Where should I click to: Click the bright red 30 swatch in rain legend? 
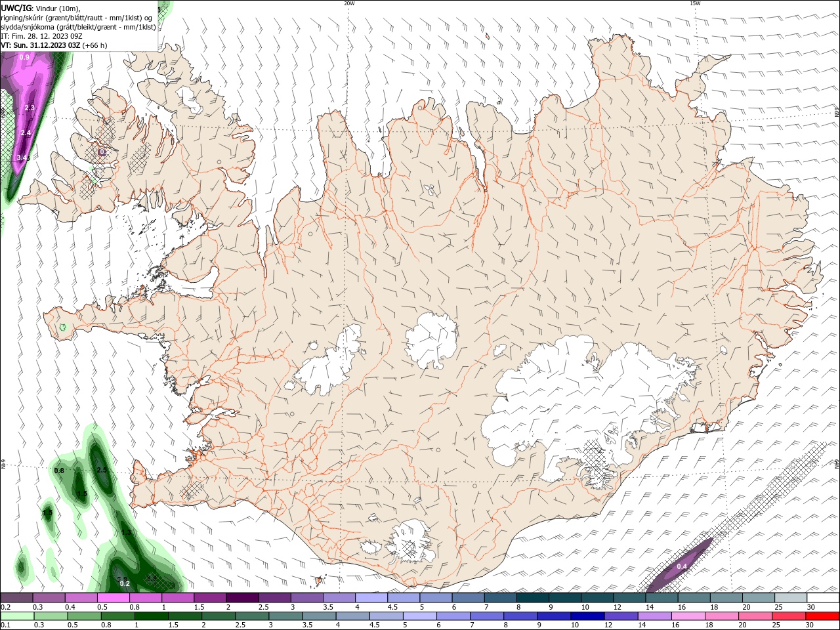823,616
